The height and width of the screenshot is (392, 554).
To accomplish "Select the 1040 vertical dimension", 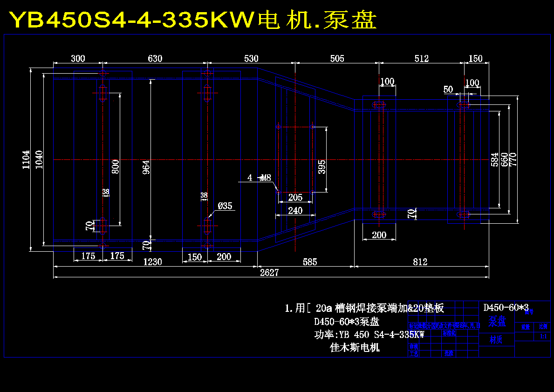I will point(39,159).
